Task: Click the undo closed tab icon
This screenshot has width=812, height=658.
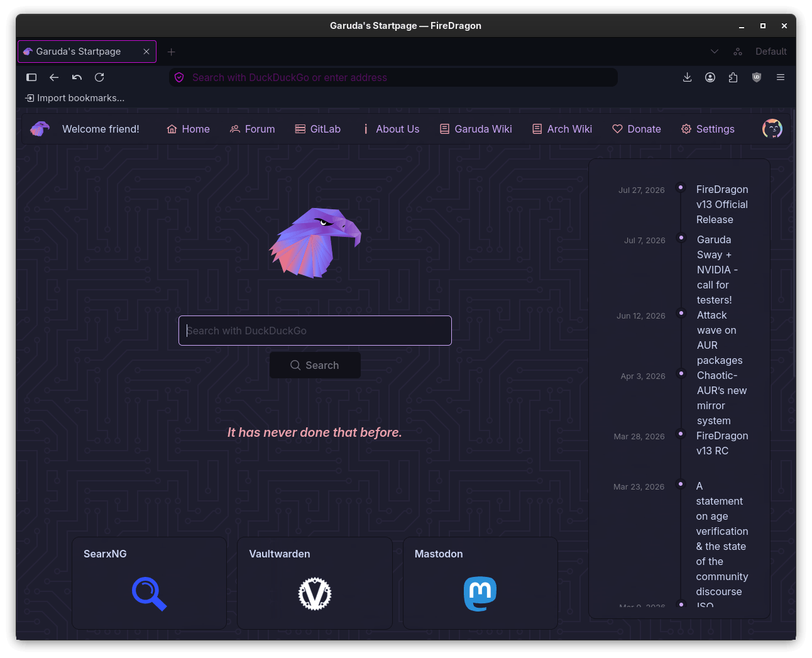Action: [77, 77]
